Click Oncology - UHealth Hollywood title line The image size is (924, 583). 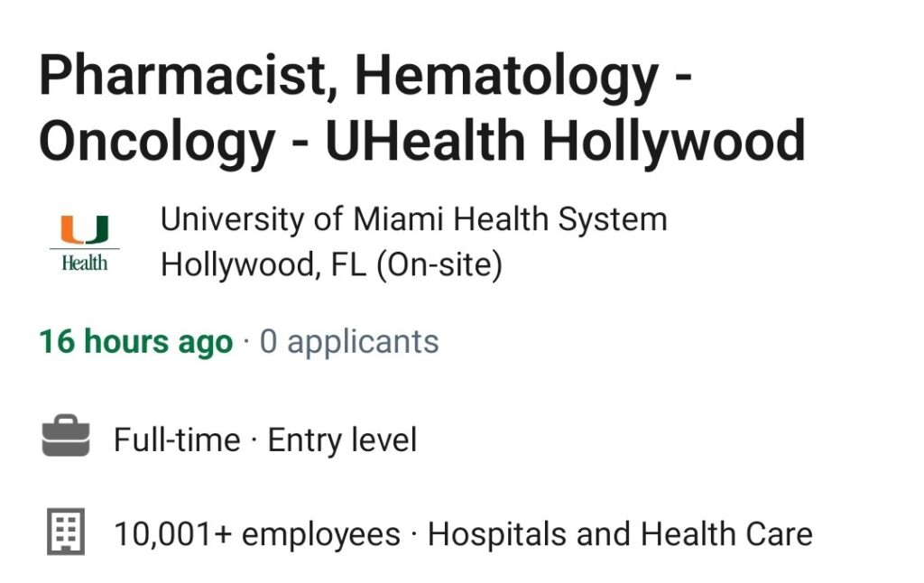[x=422, y=142]
